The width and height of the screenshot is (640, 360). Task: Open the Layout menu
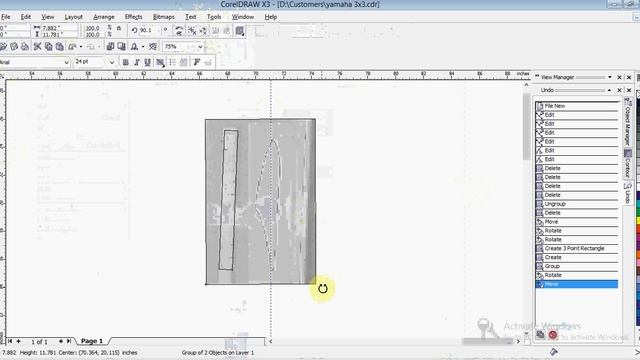73,17
